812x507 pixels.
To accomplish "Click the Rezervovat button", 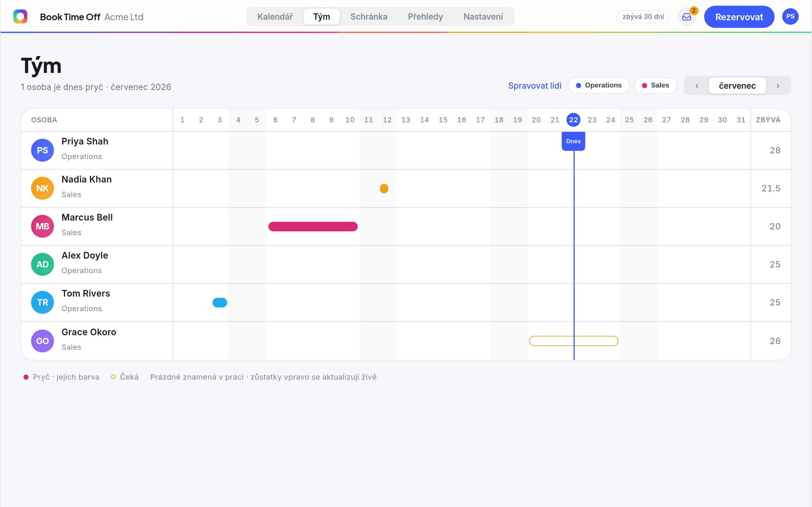I will click(x=739, y=17).
